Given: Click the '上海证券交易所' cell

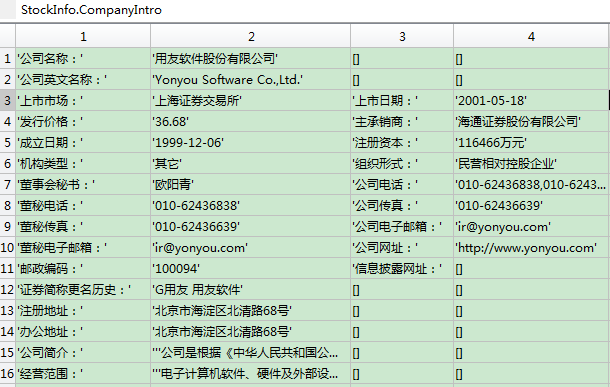Looking at the screenshot, I should coord(251,101).
